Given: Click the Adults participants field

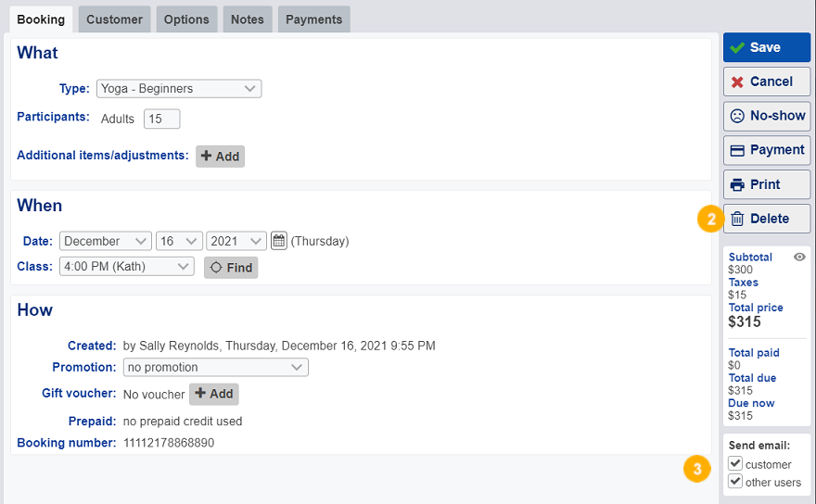Looking at the screenshot, I should click(162, 119).
